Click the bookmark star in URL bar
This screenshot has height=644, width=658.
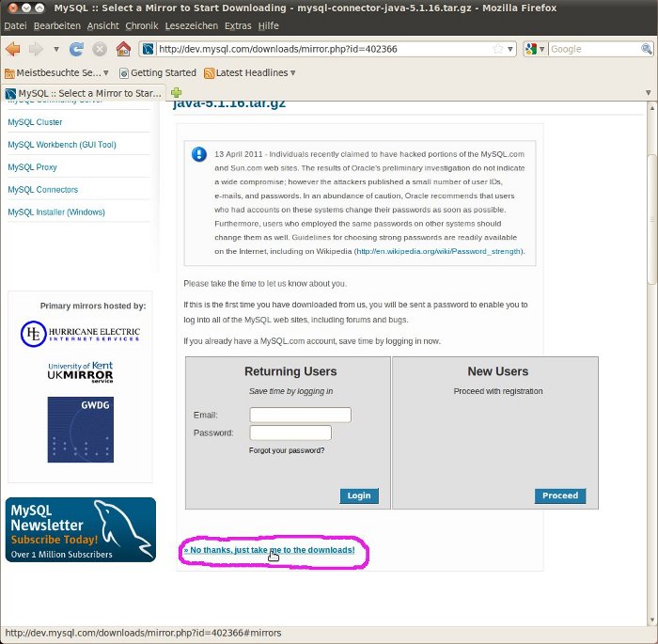click(498, 49)
